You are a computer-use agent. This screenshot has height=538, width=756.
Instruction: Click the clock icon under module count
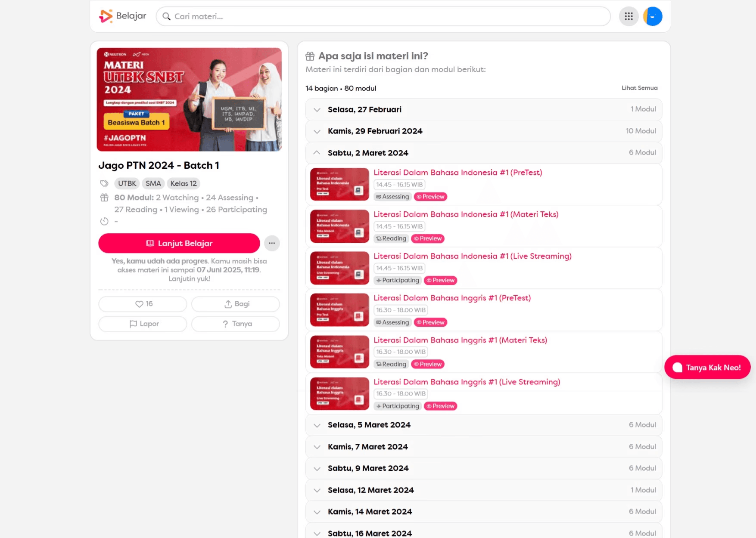(x=104, y=221)
